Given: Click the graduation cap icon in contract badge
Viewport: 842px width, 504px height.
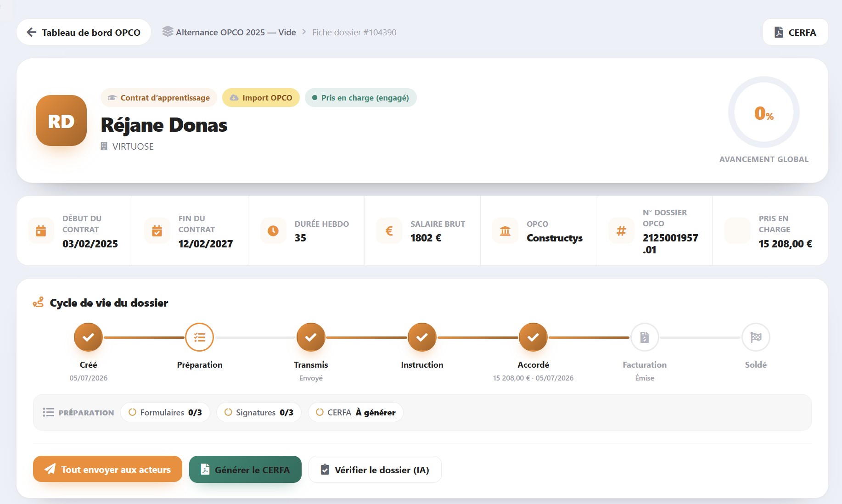Looking at the screenshot, I should point(112,98).
